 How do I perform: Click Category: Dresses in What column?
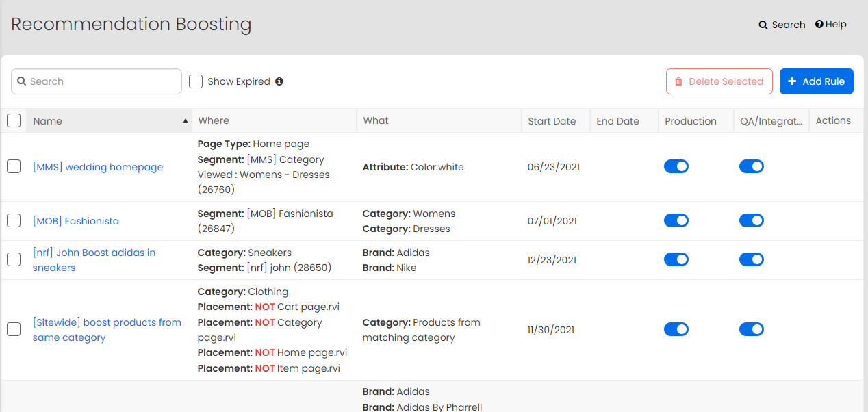click(x=406, y=229)
